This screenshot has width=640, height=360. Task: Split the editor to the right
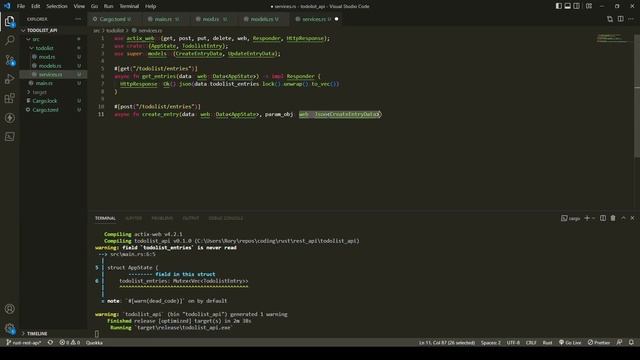point(620,19)
